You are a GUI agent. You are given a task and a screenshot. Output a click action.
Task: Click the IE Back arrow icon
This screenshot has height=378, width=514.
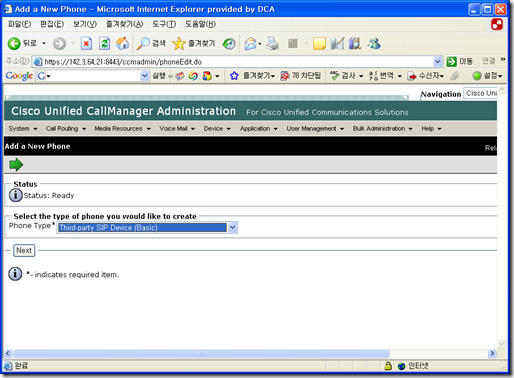[x=14, y=44]
